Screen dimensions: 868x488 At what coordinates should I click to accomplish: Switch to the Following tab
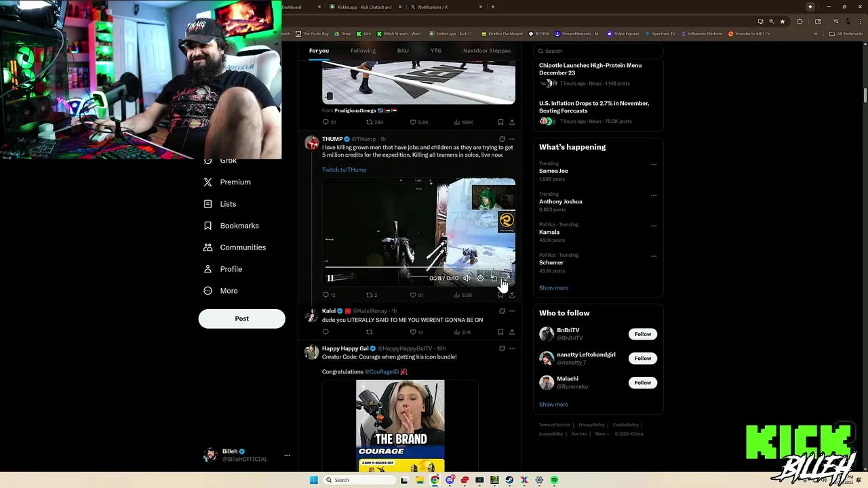coord(363,51)
